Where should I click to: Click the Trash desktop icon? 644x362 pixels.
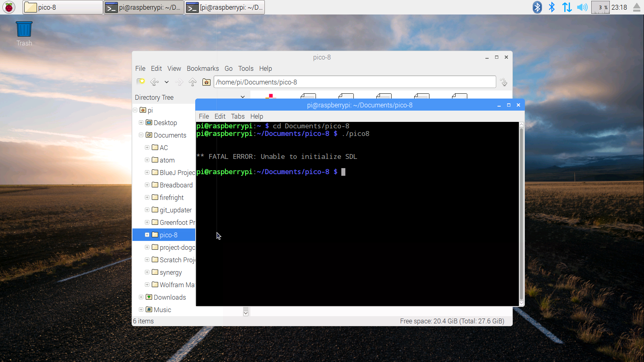click(24, 34)
